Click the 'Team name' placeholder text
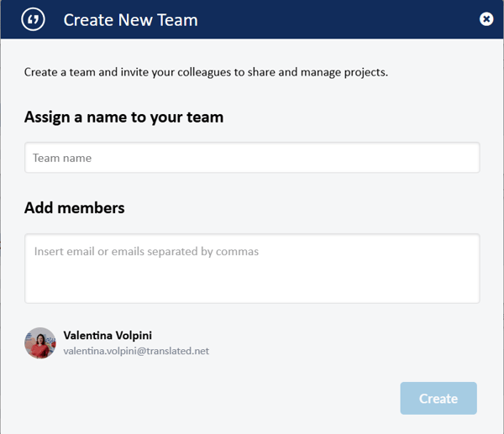 [62, 158]
